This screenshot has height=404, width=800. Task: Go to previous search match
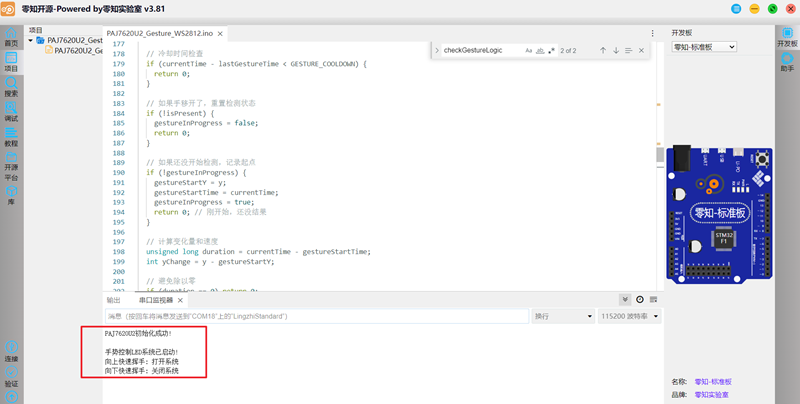tap(603, 50)
